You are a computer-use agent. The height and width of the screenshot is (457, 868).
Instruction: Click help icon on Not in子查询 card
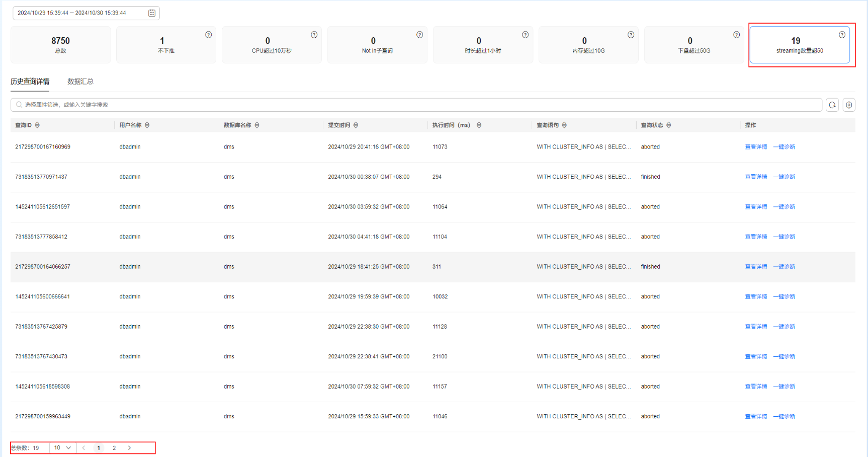click(419, 35)
